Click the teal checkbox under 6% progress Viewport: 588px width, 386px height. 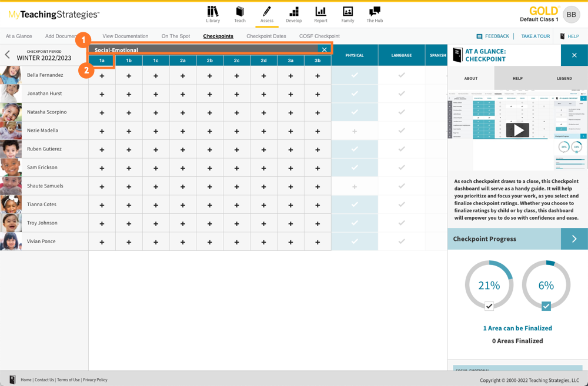(546, 306)
